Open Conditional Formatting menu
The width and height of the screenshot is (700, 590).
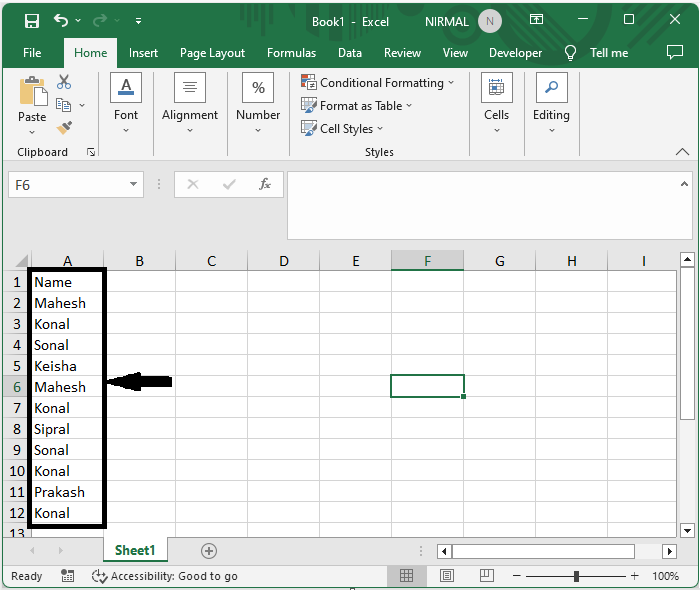pyautogui.click(x=378, y=83)
